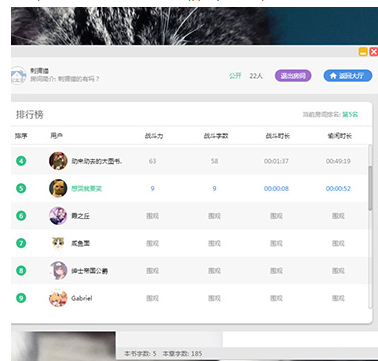
Task: Select the rank 8 user name
Action: pos(89,271)
